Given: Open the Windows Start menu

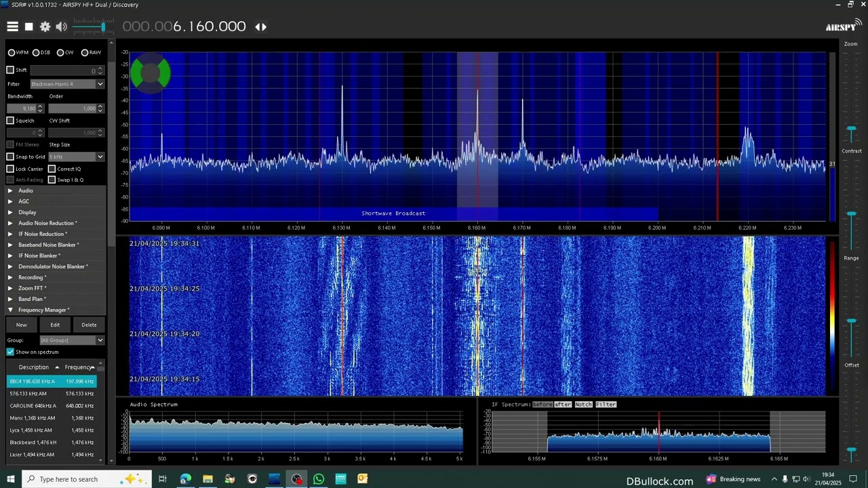Looking at the screenshot, I should pyautogui.click(x=11, y=479).
